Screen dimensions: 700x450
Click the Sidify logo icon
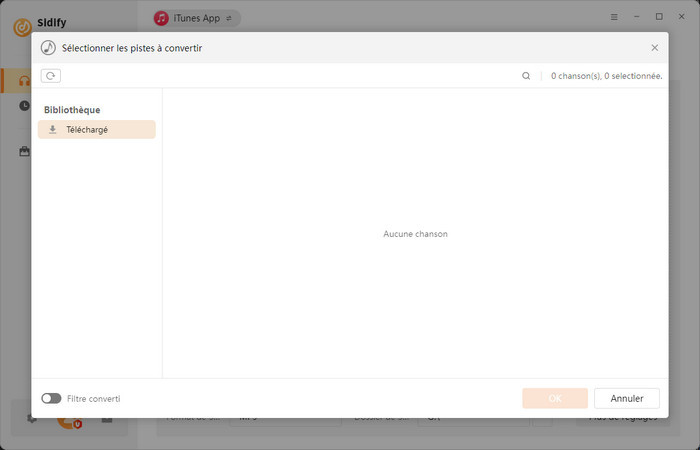click(22, 27)
